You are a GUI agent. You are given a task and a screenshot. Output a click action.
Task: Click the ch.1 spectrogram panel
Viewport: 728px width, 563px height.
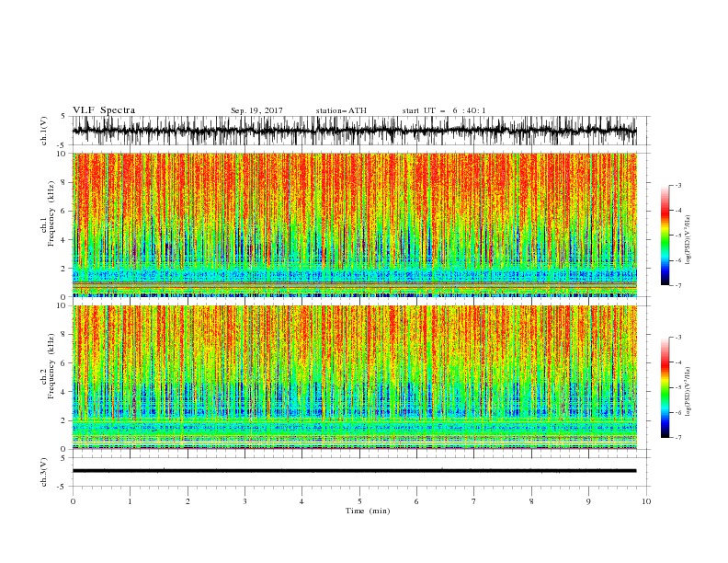[x=354, y=224]
